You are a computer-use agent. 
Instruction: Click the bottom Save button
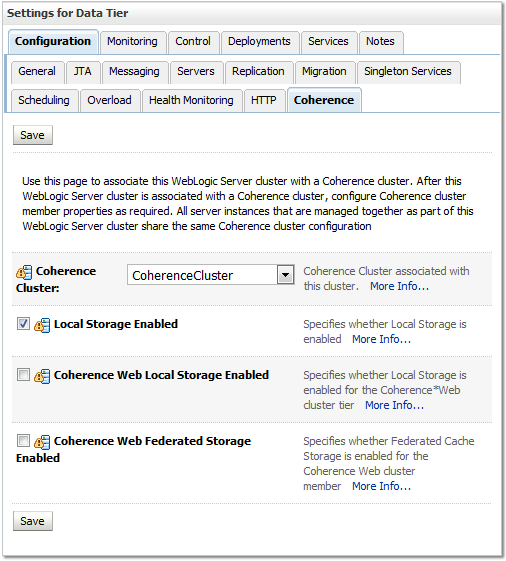33,521
